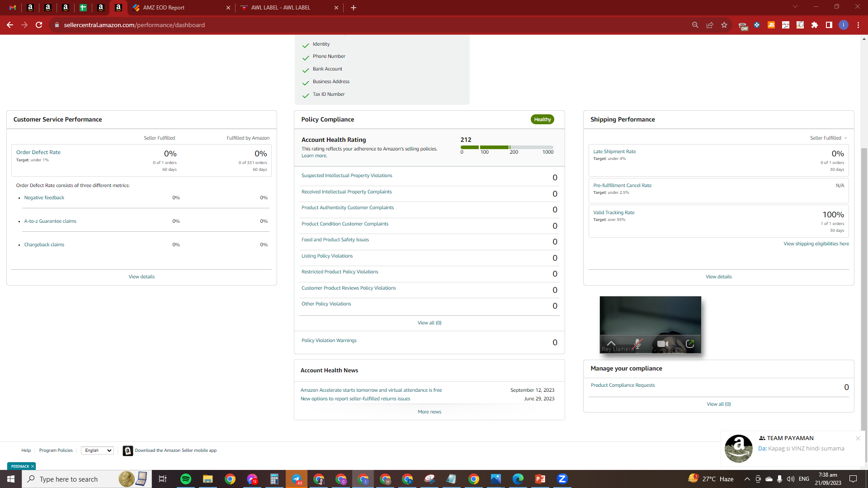Open Food and Product Safety Issues
This screenshot has height=488, width=868.
tap(335, 240)
